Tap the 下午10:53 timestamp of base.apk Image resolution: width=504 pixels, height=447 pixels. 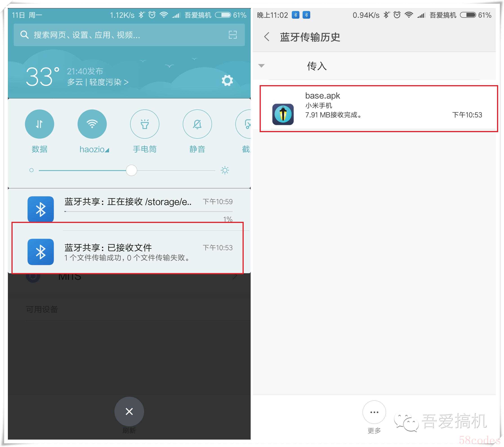point(467,115)
